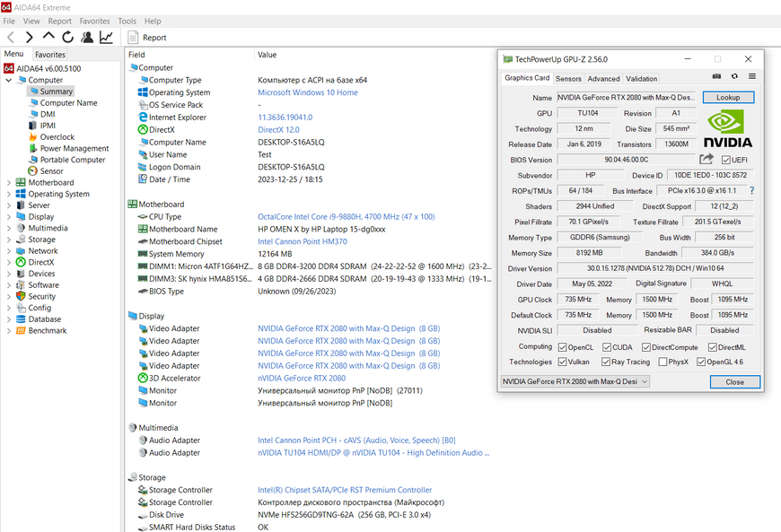Image resolution: width=781 pixels, height=532 pixels.
Task: Click the Report toolbar button
Action: click(147, 38)
